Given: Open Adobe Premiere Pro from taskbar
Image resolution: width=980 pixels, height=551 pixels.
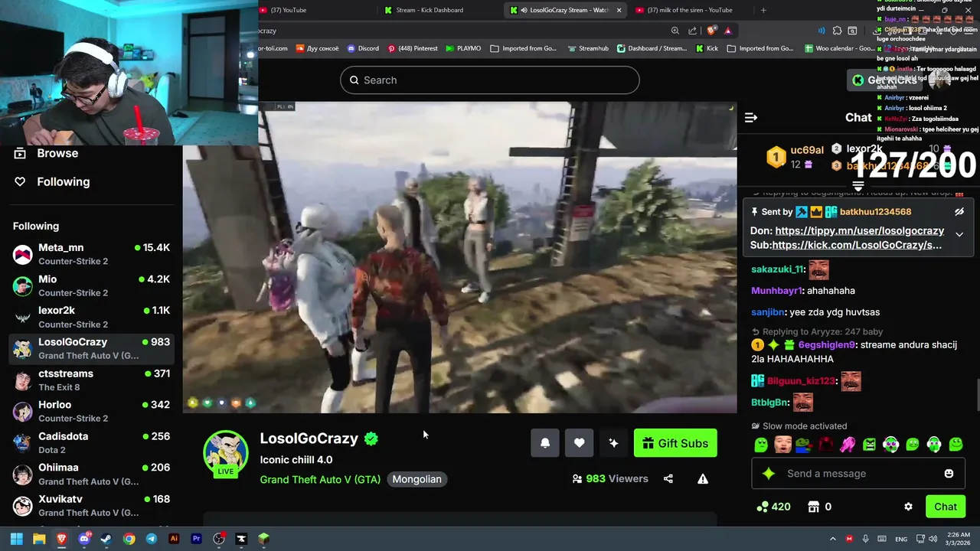Looking at the screenshot, I should [196, 539].
